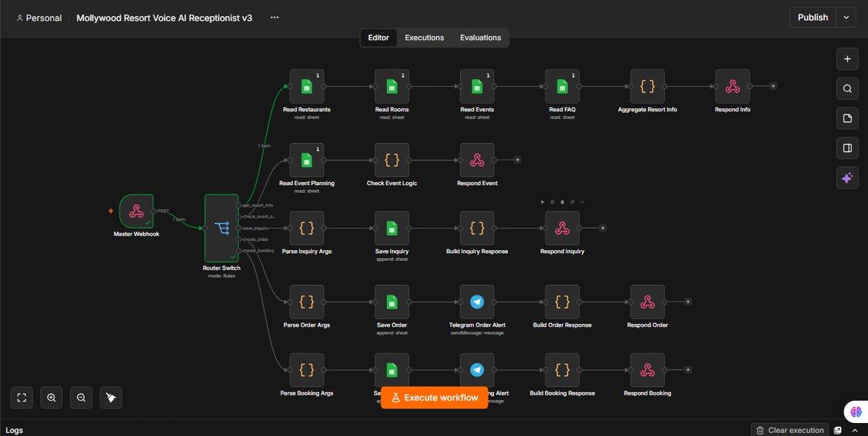Switch to the Editor tab
Screen dimensions: 868x436
coord(378,38)
